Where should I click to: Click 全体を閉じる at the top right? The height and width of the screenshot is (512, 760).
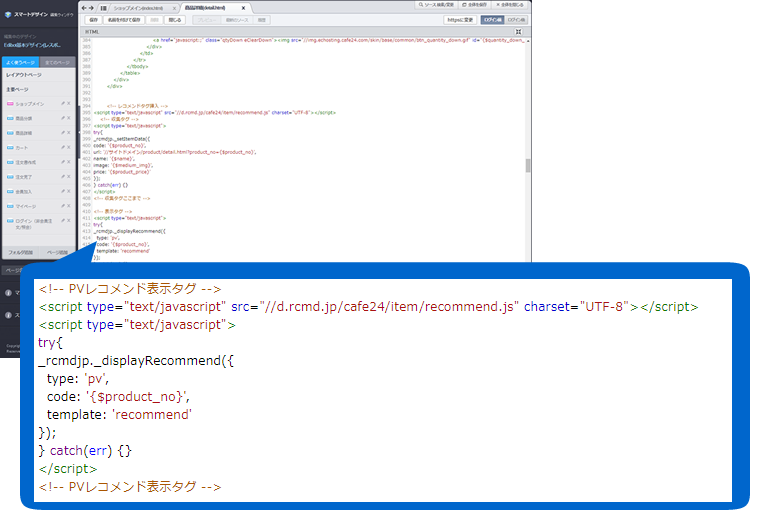pyautogui.click(x=510, y=4)
